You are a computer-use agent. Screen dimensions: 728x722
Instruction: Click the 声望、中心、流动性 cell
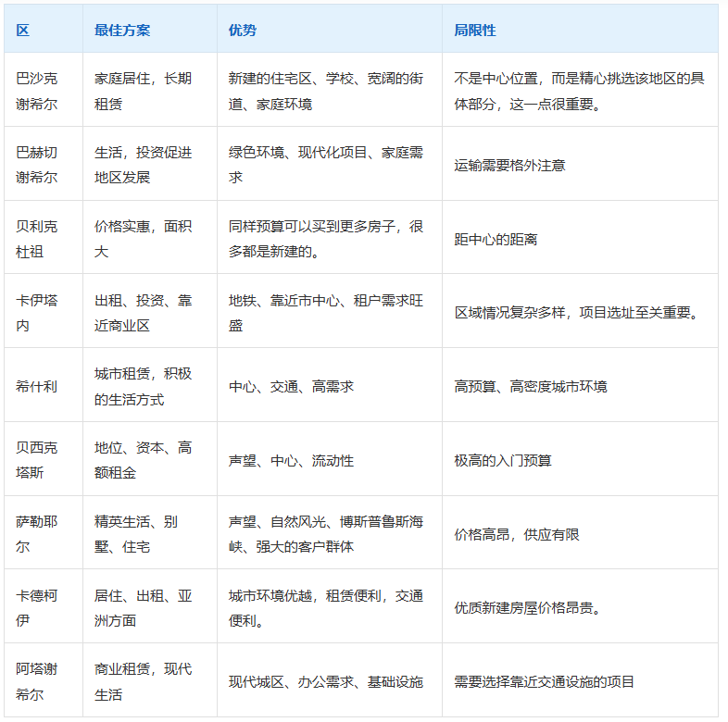coord(330,459)
